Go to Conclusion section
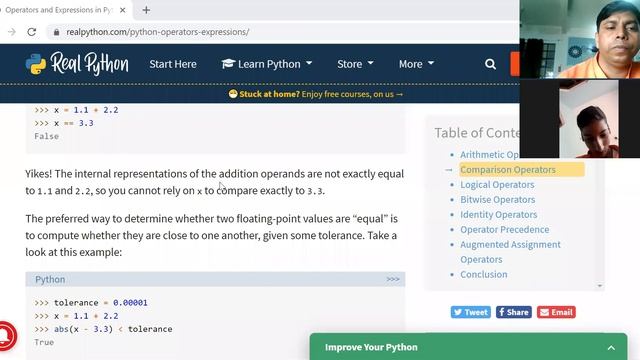 (x=484, y=274)
